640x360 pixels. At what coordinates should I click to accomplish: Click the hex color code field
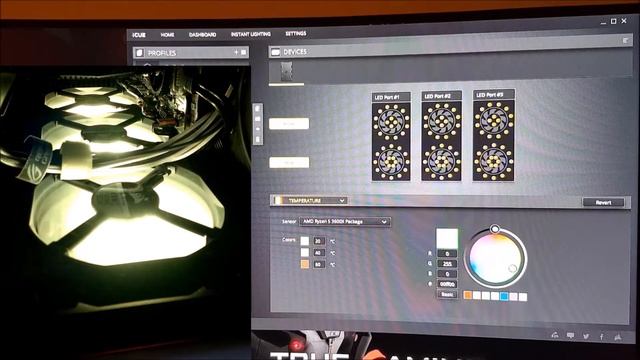[x=447, y=284]
